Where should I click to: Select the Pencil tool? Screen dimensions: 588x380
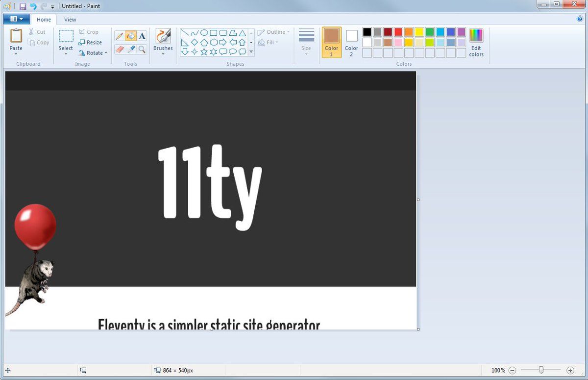[120, 36]
